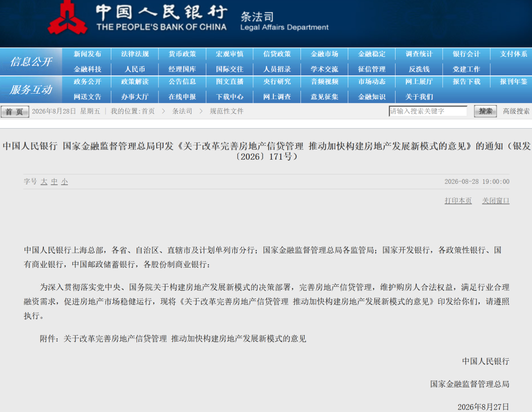Go to 支付体系 section
The height and width of the screenshot is (412, 532).
tap(514, 54)
